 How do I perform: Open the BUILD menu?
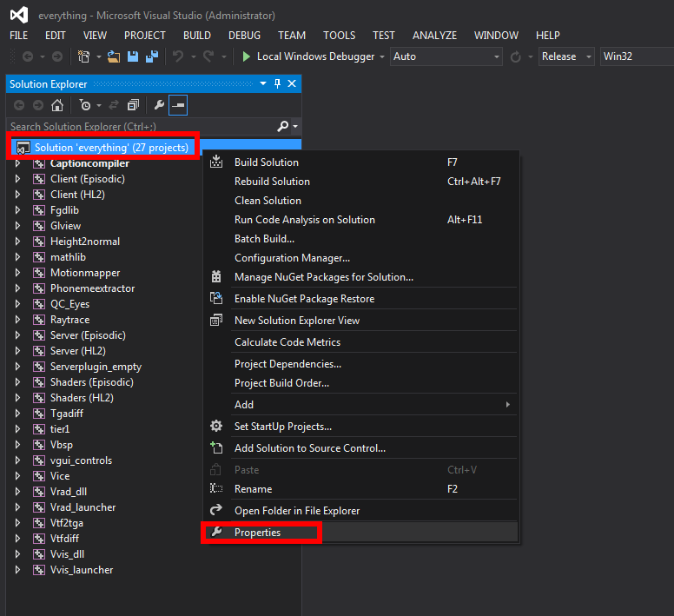(197, 36)
